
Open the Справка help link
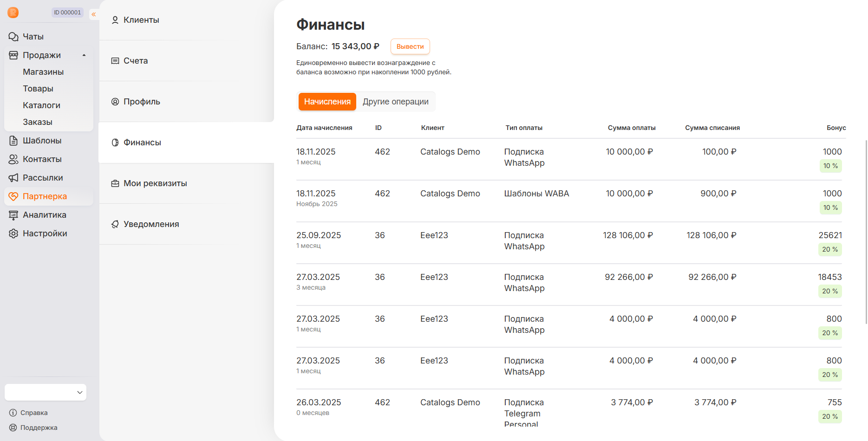[34, 413]
